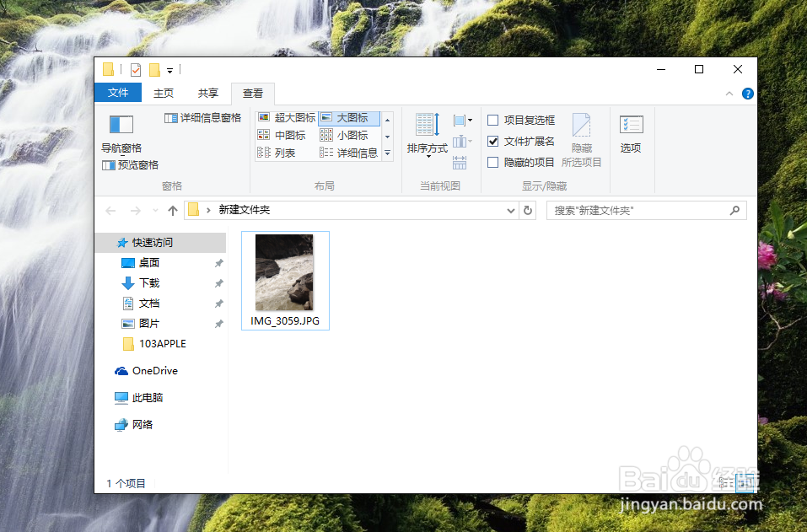Select the large icons view in status bar
Viewport: 807px width, 532px height.
pyautogui.click(x=746, y=482)
